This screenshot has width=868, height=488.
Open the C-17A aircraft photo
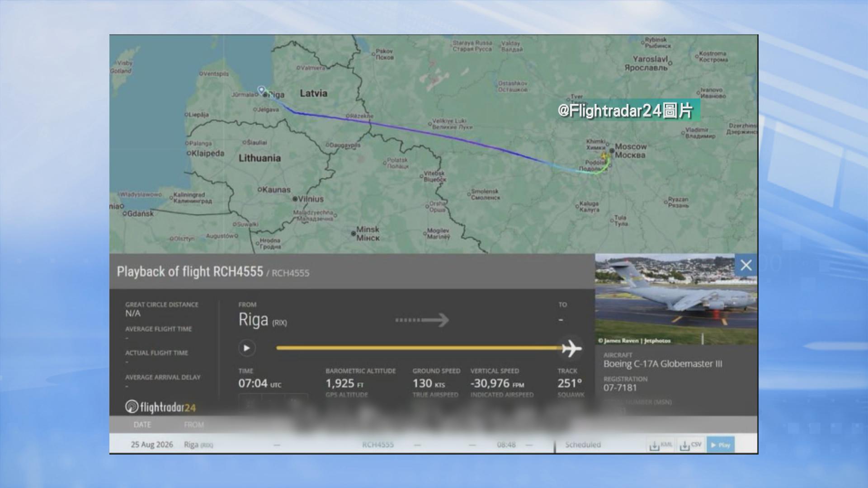click(x=676, y=299)
